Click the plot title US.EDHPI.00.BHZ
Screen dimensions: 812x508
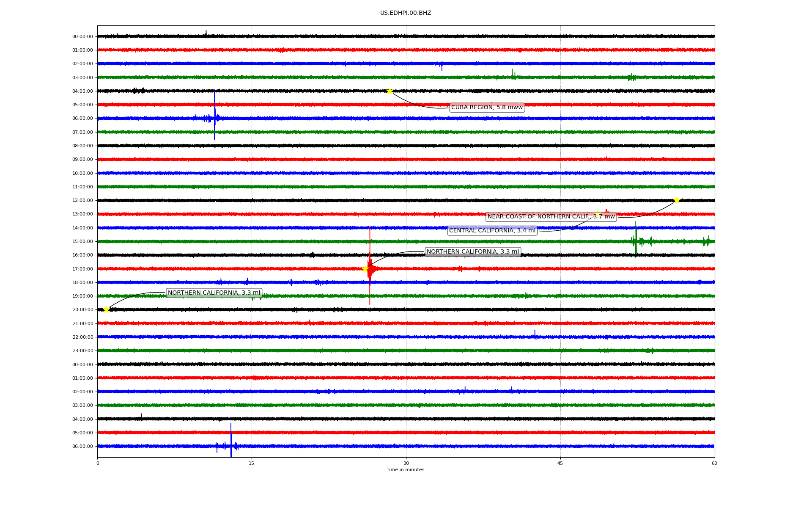pos(406,13)
